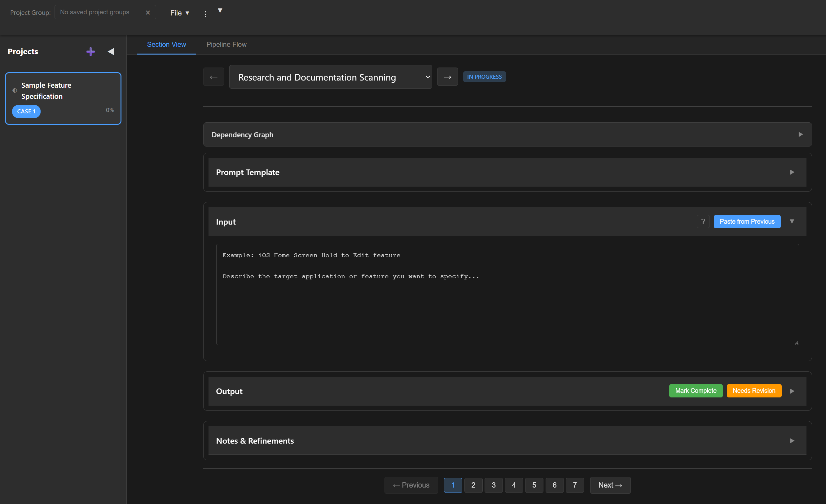Click the CASE 1 badge
826x504 pixels.
26,111
